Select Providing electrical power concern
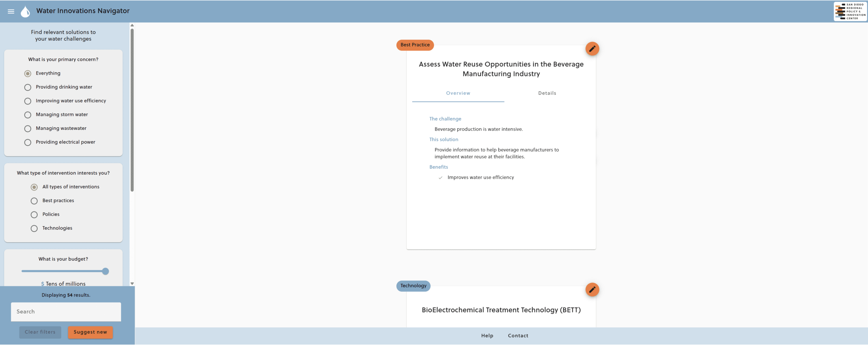The height and width of the screenshot is (346, 868). click(28, 142)
